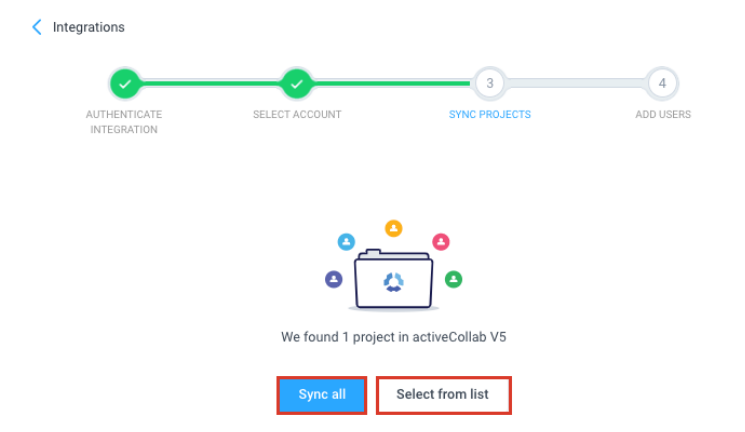Screen dimensions: 745x432
Task: Select the step 3 circle
Action: click(x=489, y=84)
